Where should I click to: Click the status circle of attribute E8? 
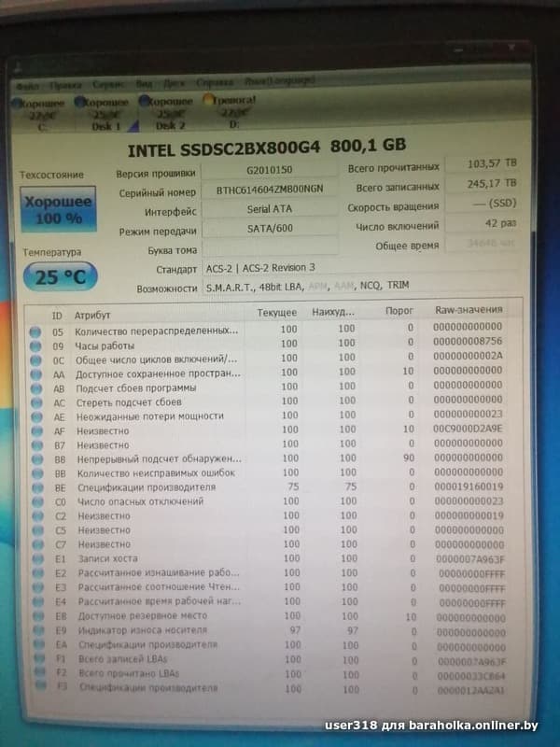[x=40, y=616]
